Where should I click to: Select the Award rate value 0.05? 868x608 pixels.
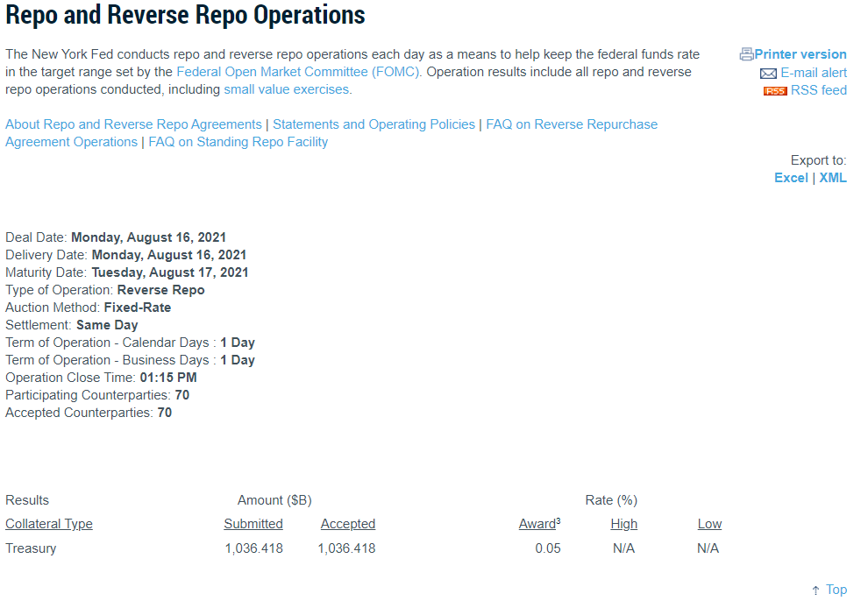coord(547,548)
